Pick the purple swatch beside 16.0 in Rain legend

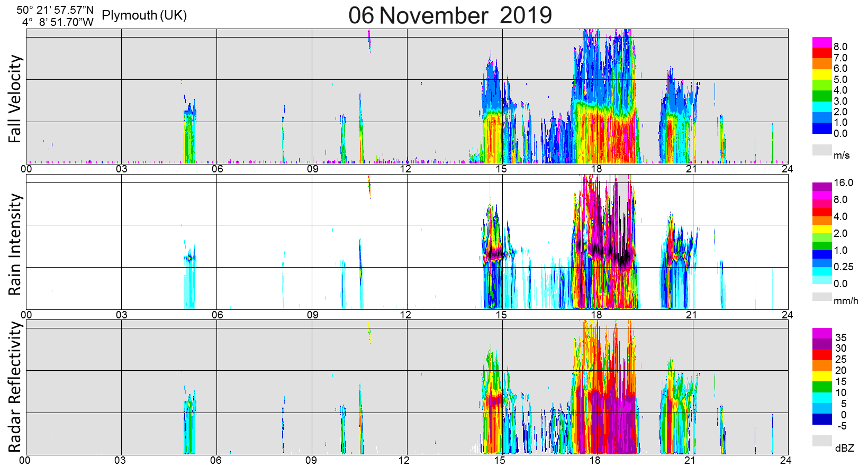(x=822, y=187)
